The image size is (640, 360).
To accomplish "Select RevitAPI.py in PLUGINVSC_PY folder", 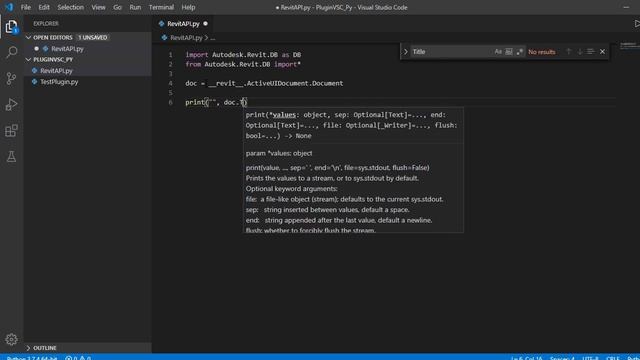I will (x=56, y=71).
